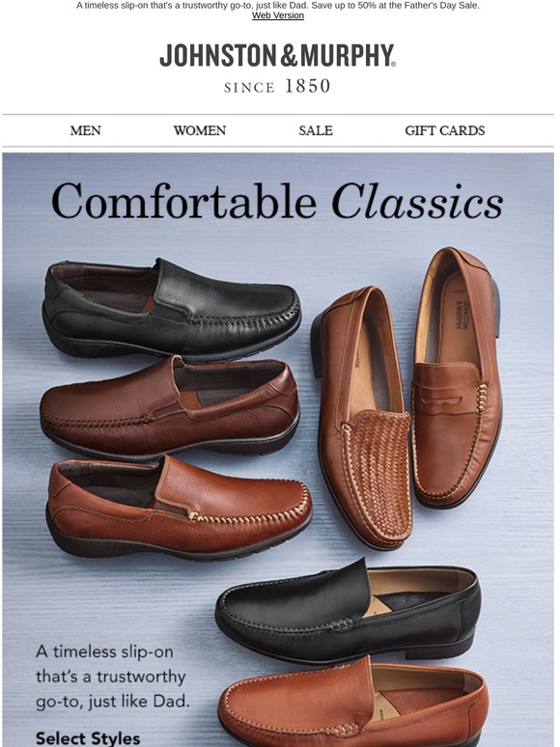
Task: Click the Father's Day Sale preheader text
Action: tap(278, 6)
